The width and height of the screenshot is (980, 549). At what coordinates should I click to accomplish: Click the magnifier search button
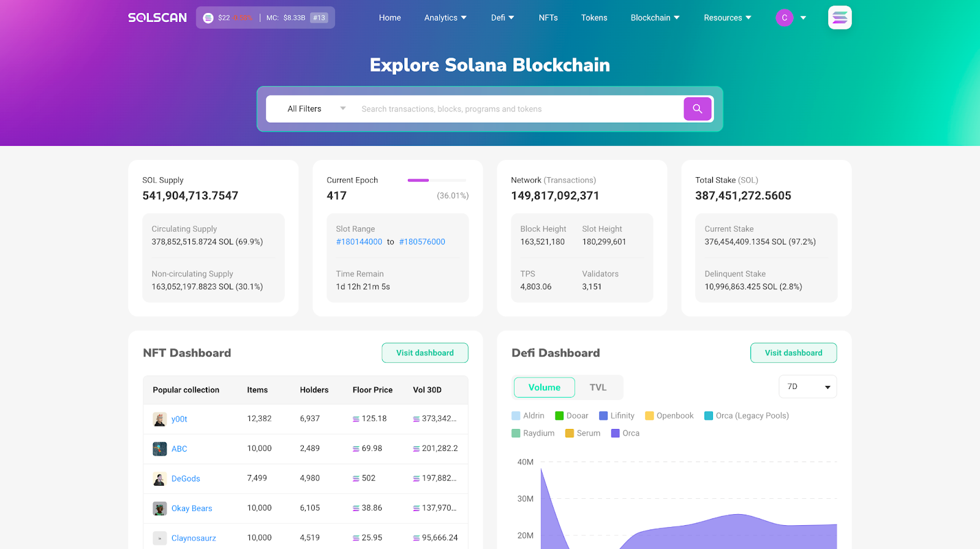tap(697, 109)
